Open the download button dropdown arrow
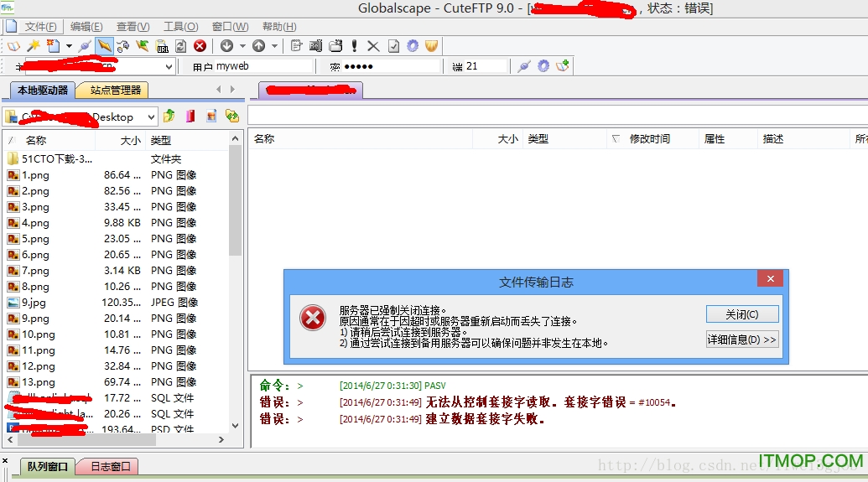This screenshot has height=482, width=868. (242, 46)
